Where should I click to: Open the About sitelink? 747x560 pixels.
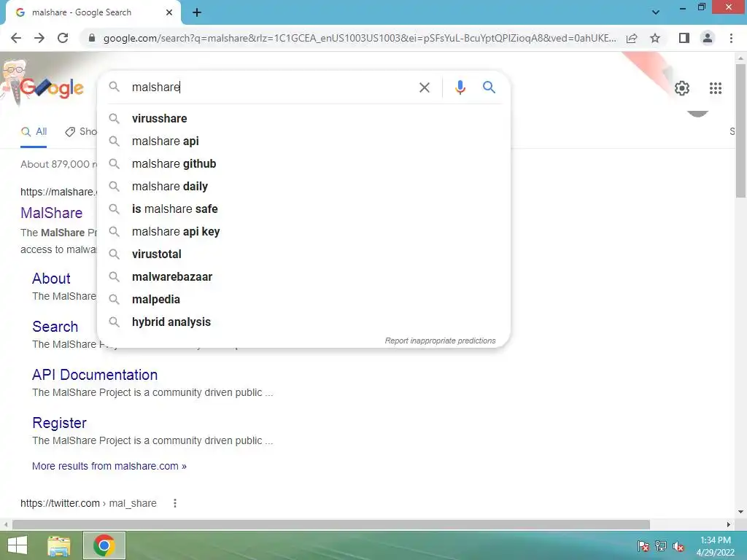click(52, 279)
